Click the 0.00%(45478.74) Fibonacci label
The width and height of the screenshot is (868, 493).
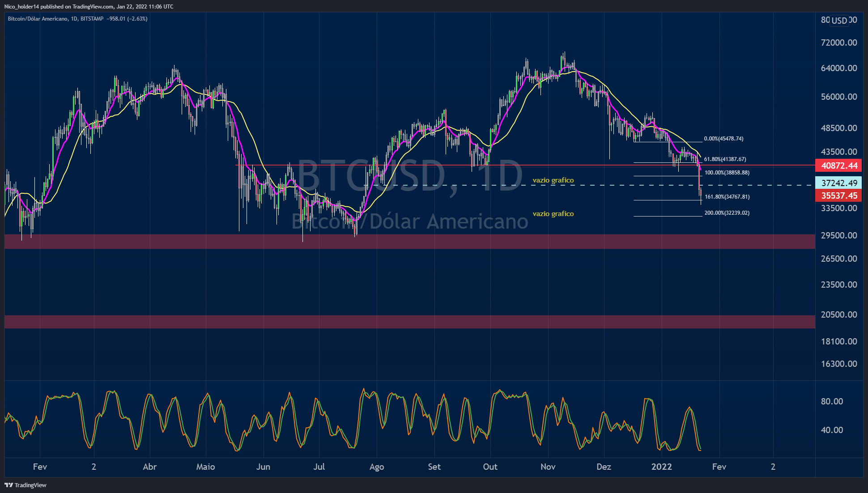tap(723, 139)
